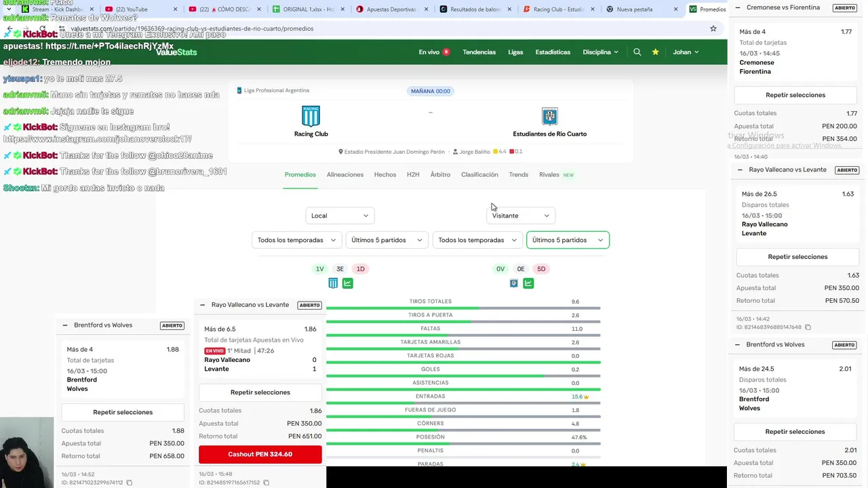Screen dimensions: 868x488
Task: Repeat selections on Cremonese vs Fiorentina card
Action: tap(795, 95)
